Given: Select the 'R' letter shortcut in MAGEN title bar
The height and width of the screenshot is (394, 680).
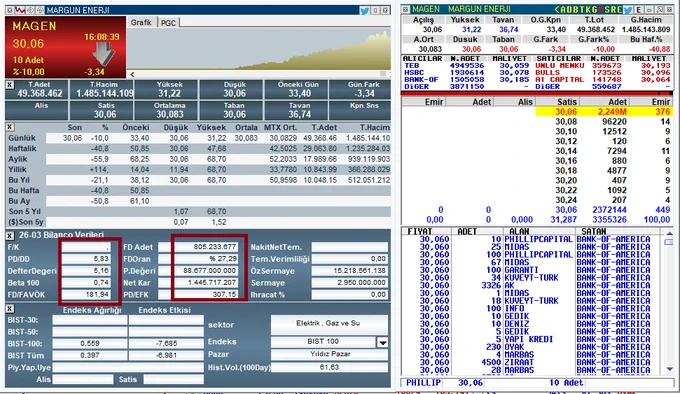Looking at the screenshot, I should tap(613, 10).
